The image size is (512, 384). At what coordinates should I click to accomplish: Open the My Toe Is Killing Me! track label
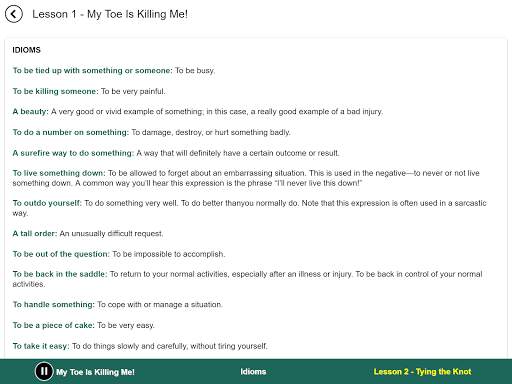(x=95, y=372)
